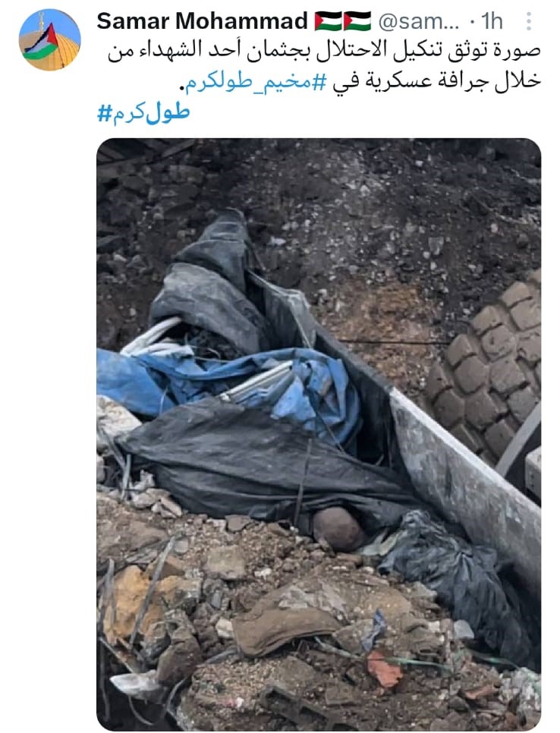The height and width of the screenshot is (733, 560).
Task: Click Samar Mohammad's profile avatar
Action: pyautogui.click(x=49, y=39)
